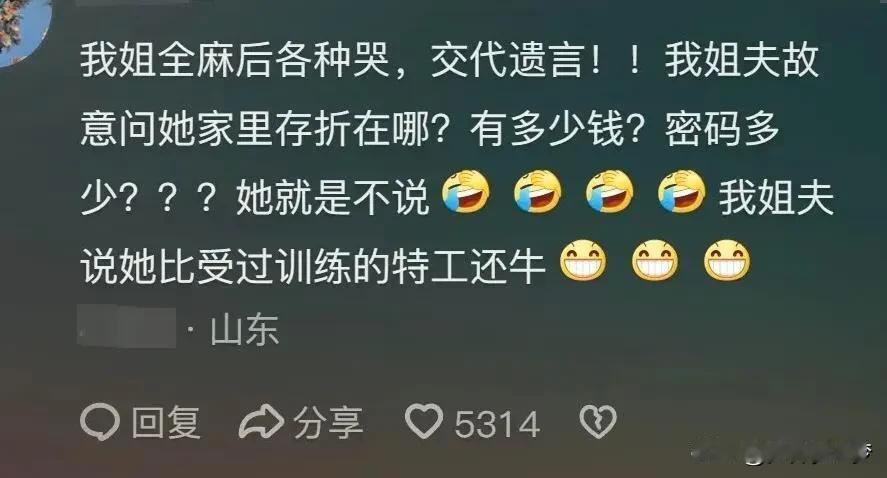Click the 分享 share text
This screenshot has height=478, width=887.
pos(328,422)
